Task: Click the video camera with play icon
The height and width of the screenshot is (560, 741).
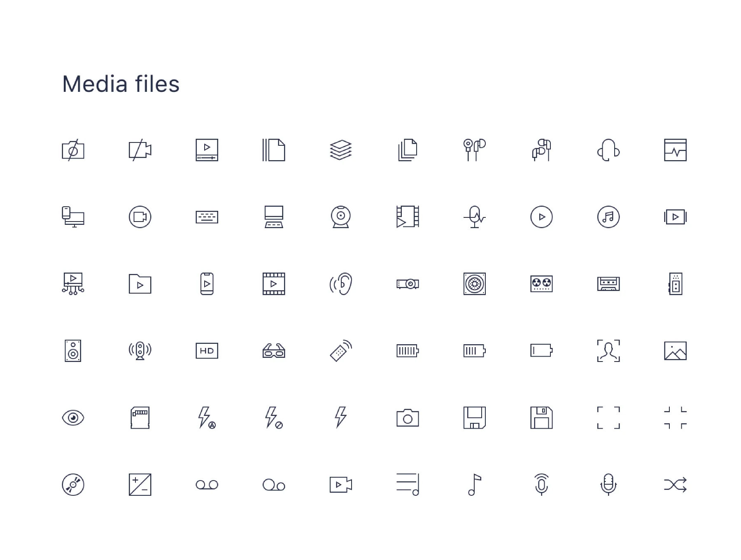Action: click(x=341, y=485)
